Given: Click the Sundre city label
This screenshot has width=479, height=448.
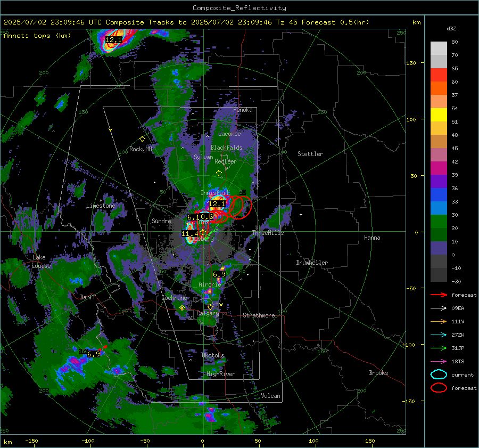Looking at the screenshot, I should pyautogui.click(x=161, y=221).
